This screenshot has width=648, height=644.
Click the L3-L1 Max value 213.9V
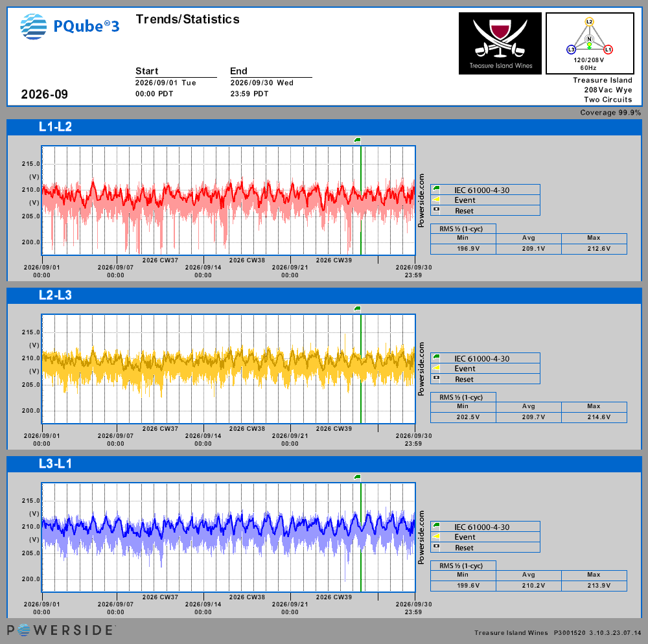point(599,586)
